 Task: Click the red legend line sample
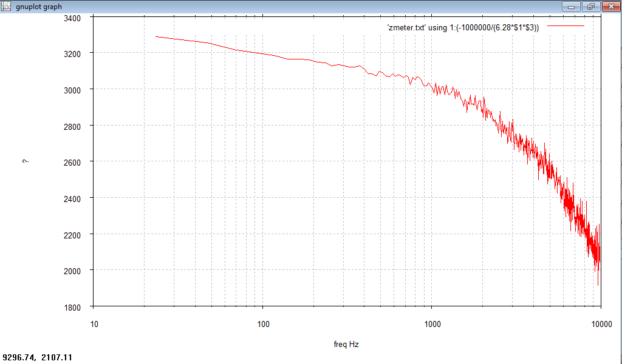[566, 26]
